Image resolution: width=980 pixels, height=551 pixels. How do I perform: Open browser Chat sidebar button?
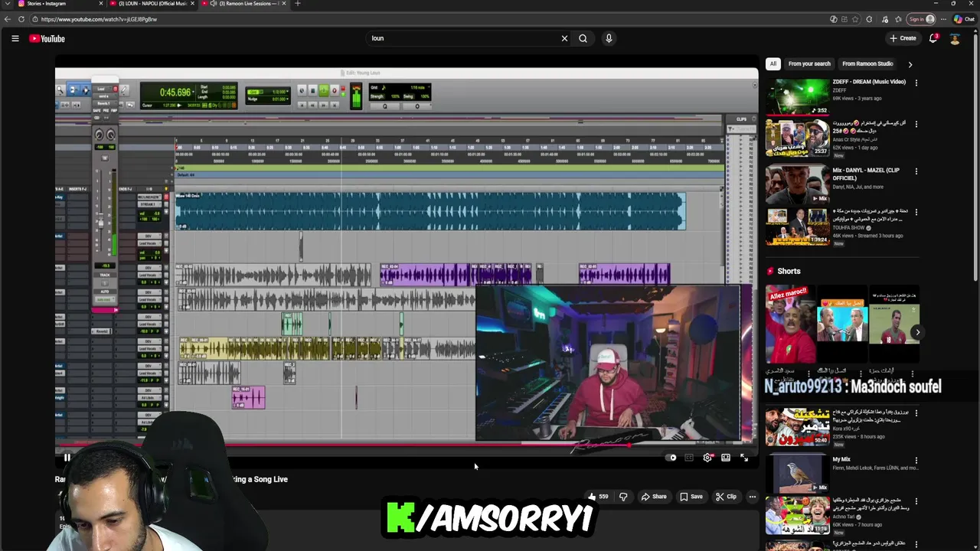(964, 19)
